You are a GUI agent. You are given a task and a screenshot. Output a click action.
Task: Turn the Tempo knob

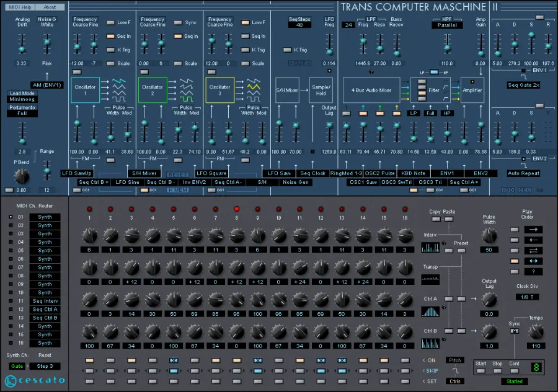[x=536, y=332]
